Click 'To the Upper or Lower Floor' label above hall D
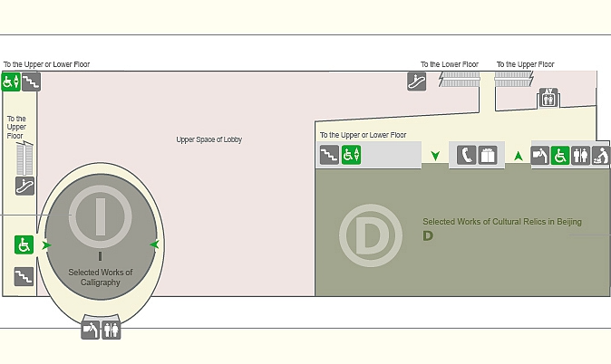 tap(364, 135)
